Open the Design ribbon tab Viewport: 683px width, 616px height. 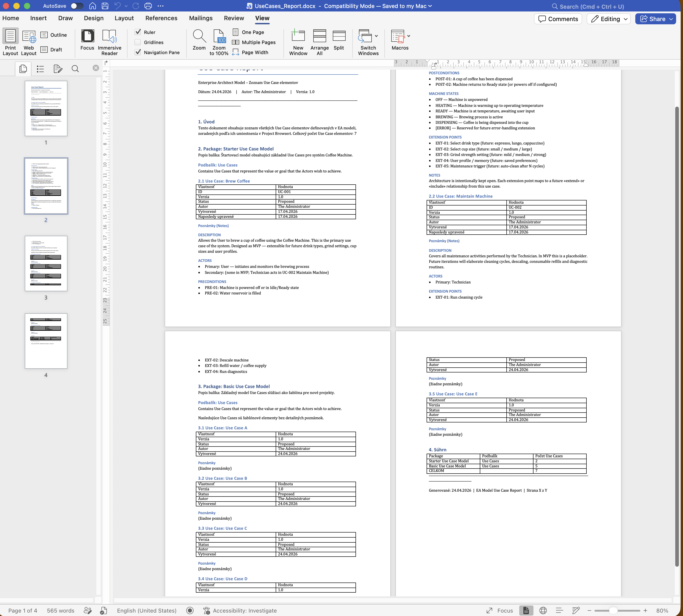tap(94, 18)
